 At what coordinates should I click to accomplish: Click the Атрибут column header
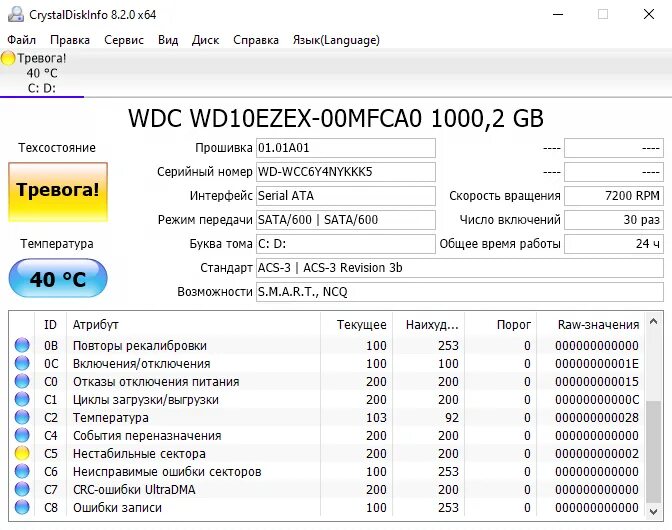click(193, 324)
